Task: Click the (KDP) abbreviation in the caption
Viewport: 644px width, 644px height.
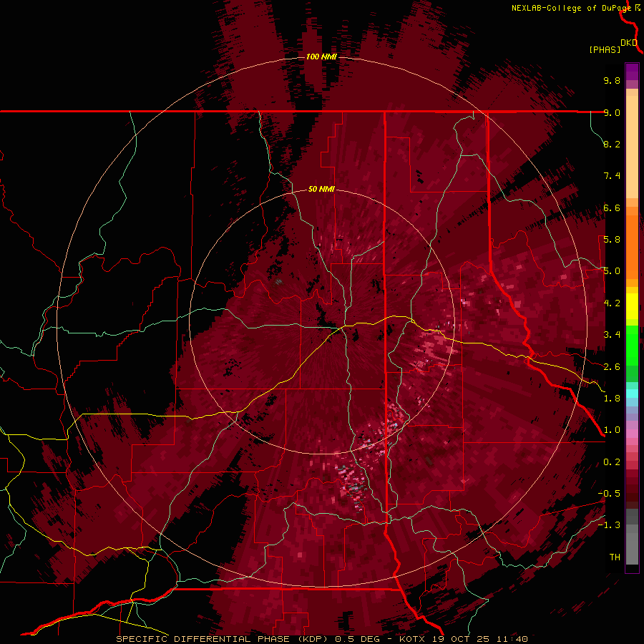Action: [313, 639]
